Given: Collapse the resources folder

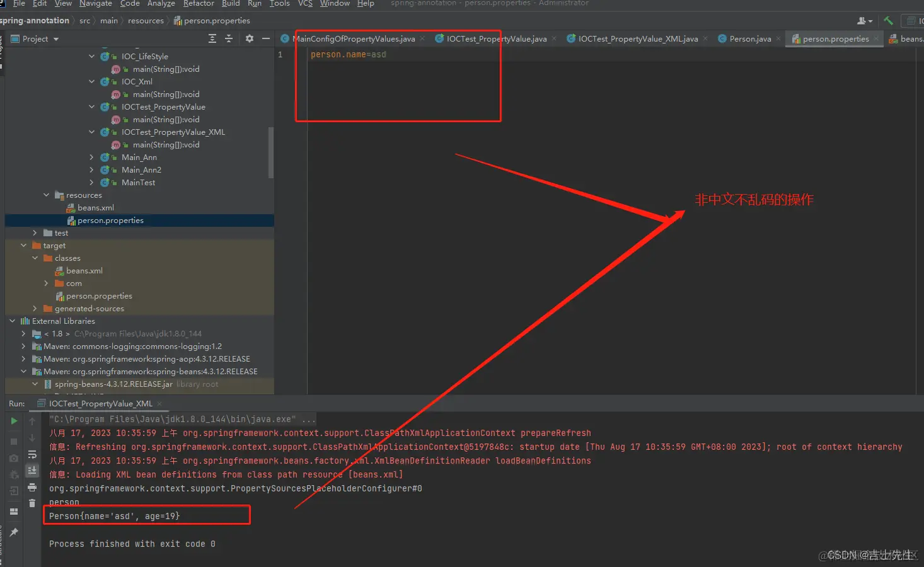Looking at the screenshot, I should click(46, 195).
